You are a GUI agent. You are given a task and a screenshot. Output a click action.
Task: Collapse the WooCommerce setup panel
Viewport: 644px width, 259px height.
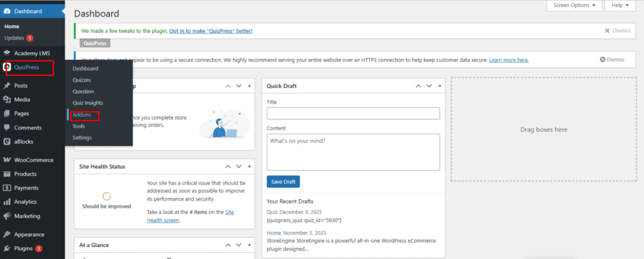click(249, 85)
